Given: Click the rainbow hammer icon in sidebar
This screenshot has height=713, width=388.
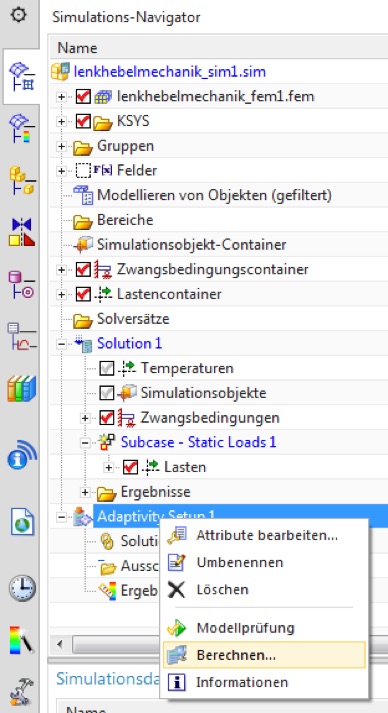Looking at the screenshot, I should pos(21,639).
